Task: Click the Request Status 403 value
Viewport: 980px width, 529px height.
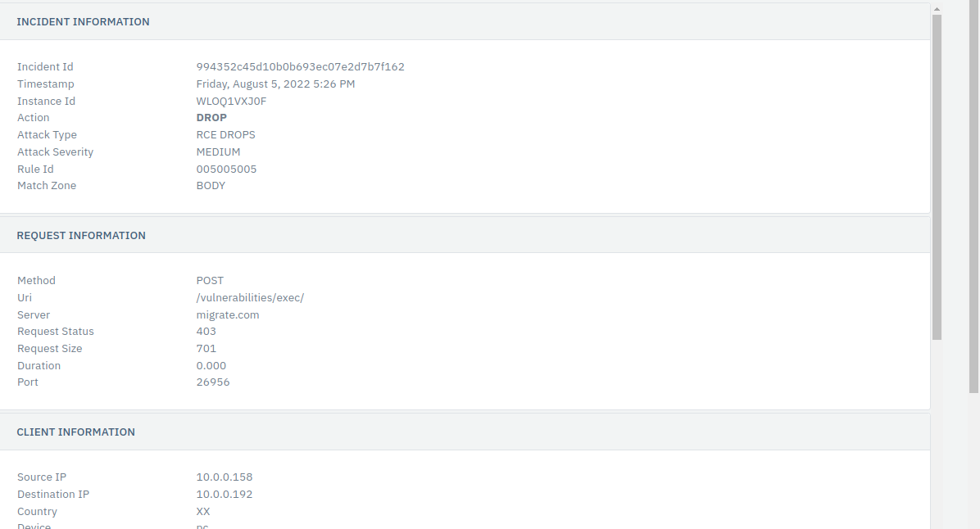Action: click(206, 332)
